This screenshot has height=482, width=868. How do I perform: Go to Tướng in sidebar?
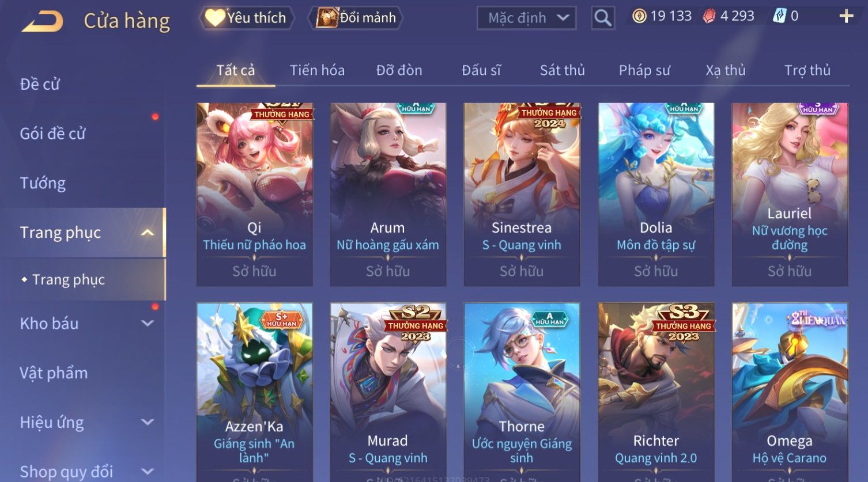coord(43,183)
